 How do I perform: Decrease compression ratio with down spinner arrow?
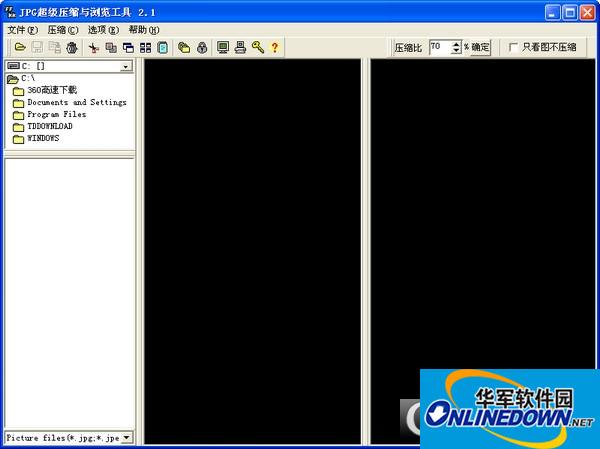coord(456,51)
